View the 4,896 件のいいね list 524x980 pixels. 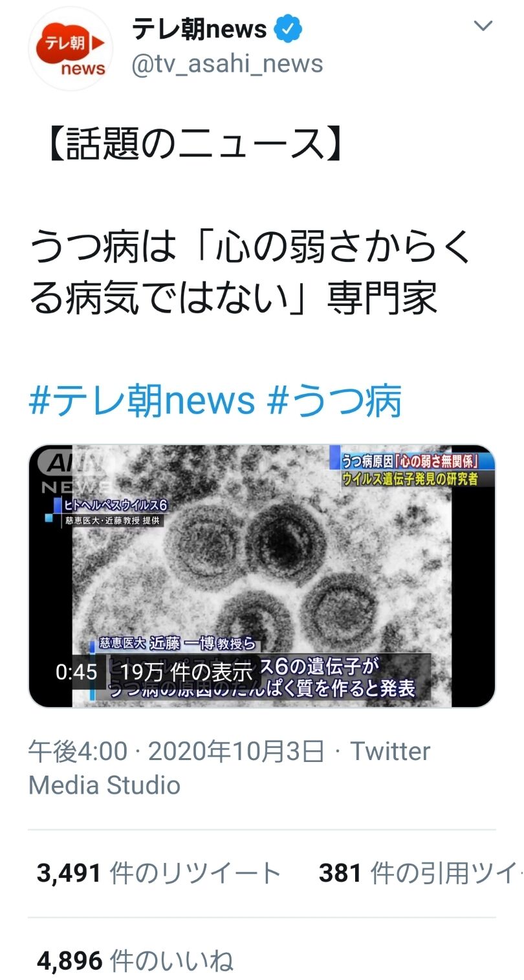pyautogui.click(x=135, y=961)
